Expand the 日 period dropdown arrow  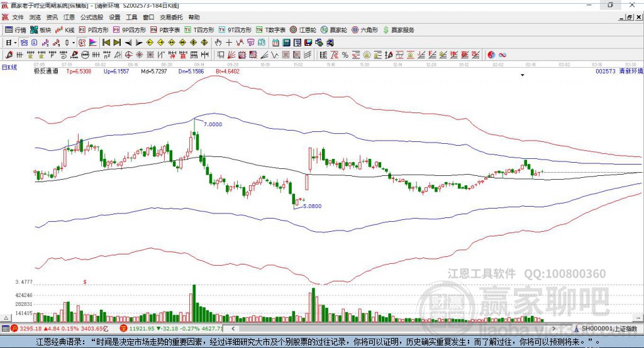click(15, 42)
